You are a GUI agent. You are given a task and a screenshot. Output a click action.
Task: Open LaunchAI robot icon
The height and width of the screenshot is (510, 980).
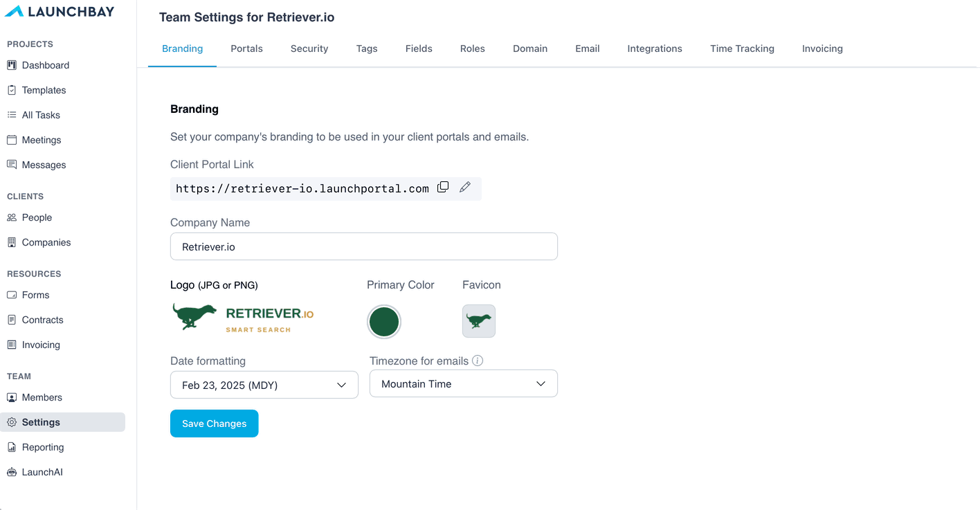pos(12,472)
